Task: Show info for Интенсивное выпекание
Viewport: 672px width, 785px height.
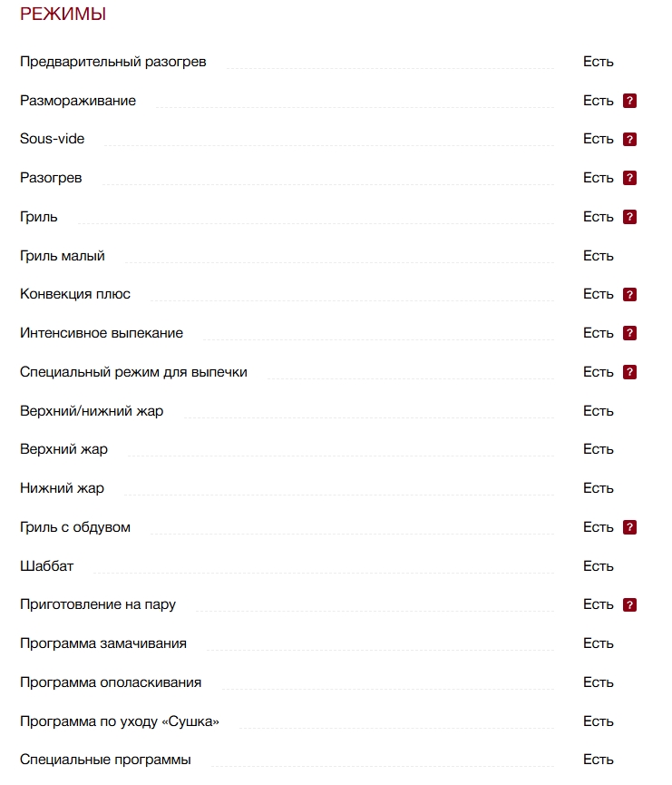Action: pos(629,333)
